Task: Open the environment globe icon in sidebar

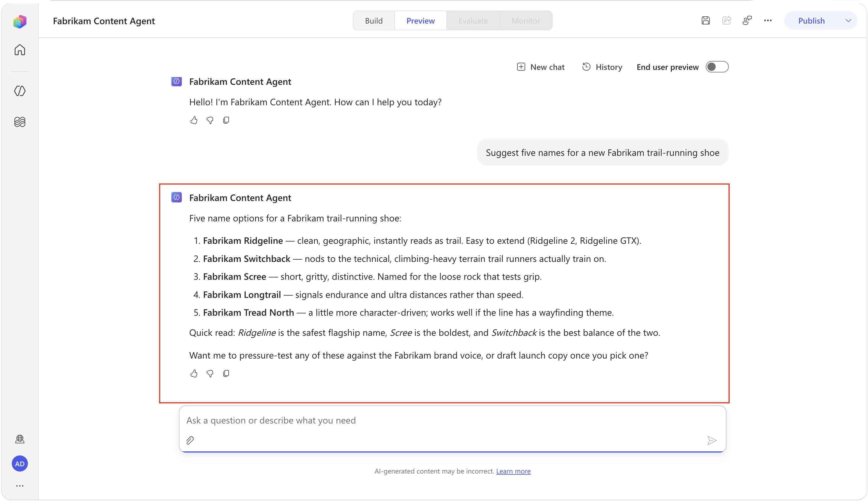Action: click(20, 439)
